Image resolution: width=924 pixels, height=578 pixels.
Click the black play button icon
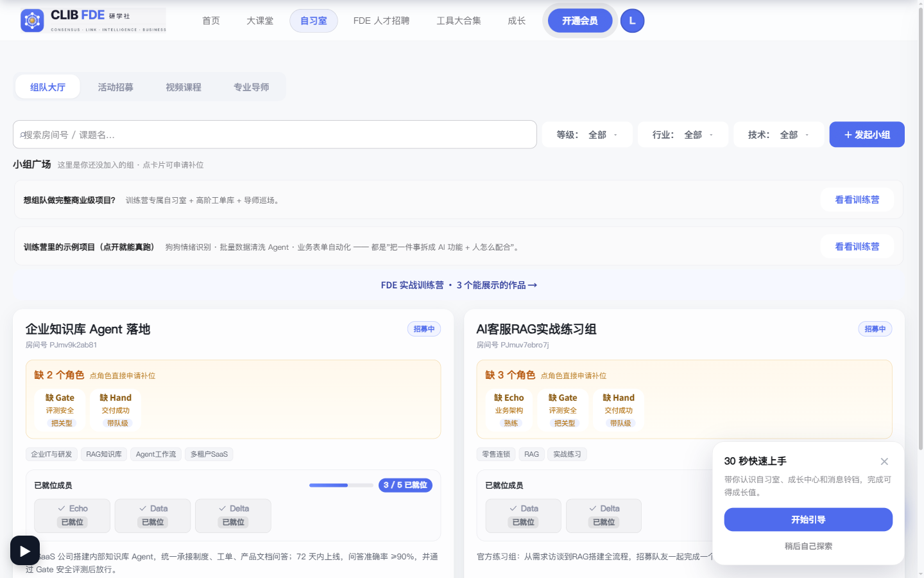point(25,550)
